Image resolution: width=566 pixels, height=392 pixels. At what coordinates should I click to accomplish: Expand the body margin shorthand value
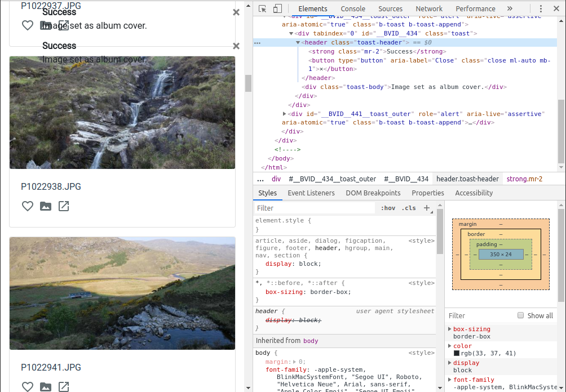pos(294,362)
